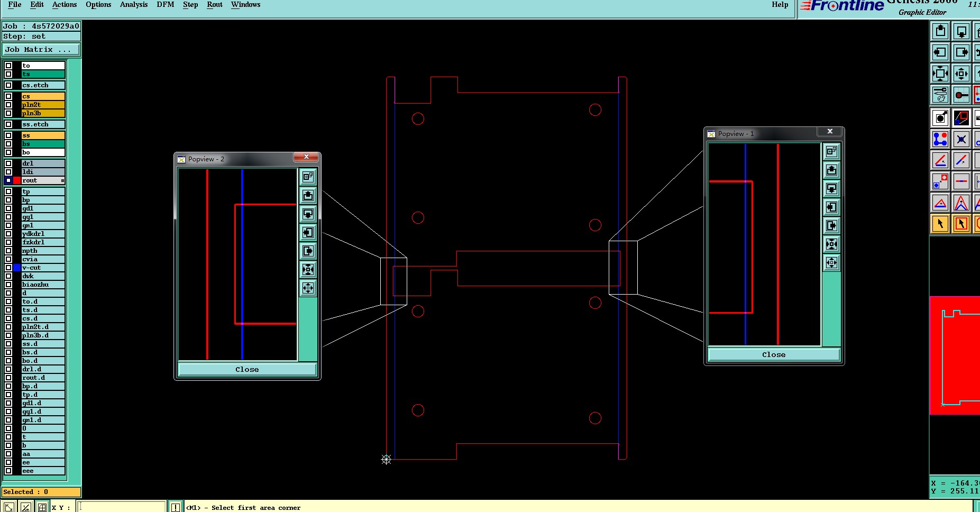Image resolution: width=980 pixels, height=512 pixels.
Task: Select the blue X intersection tool
Action: (x=961, y=139)
